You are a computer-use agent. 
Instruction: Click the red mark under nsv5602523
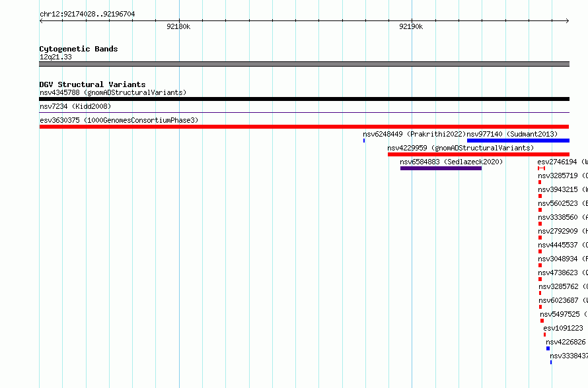tap(540, 210)
